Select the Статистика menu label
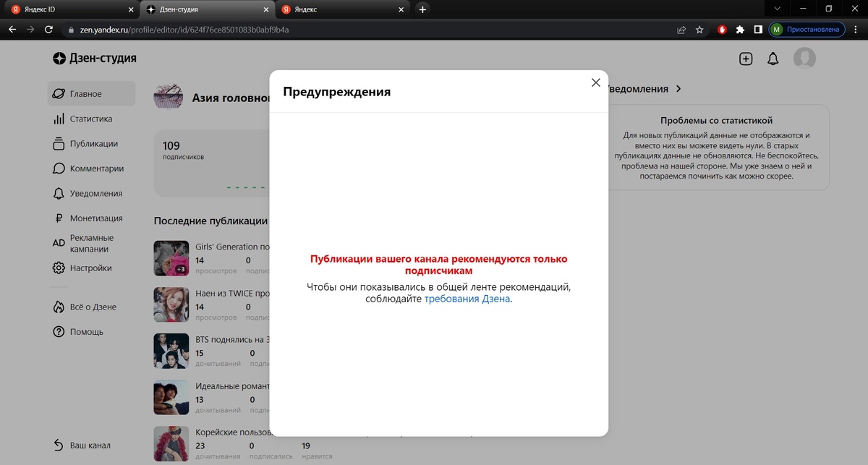The height and width of the screenshot is (465, 868). click(x=91, y=119)
